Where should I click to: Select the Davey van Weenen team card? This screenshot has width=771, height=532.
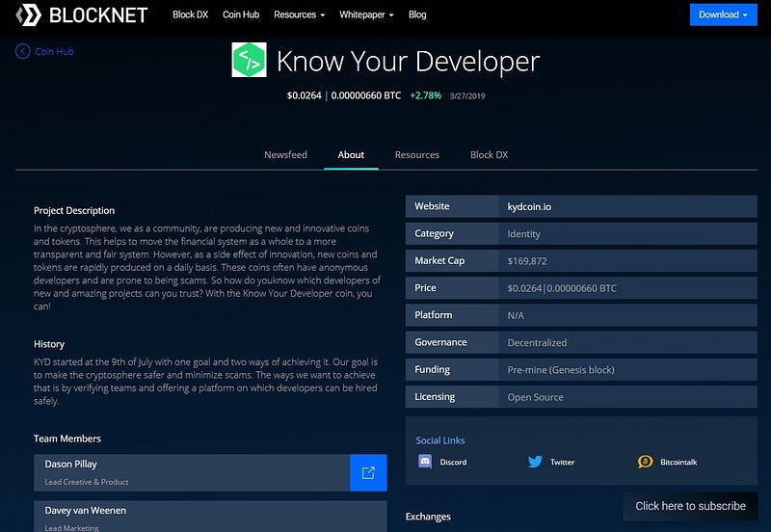210,517
